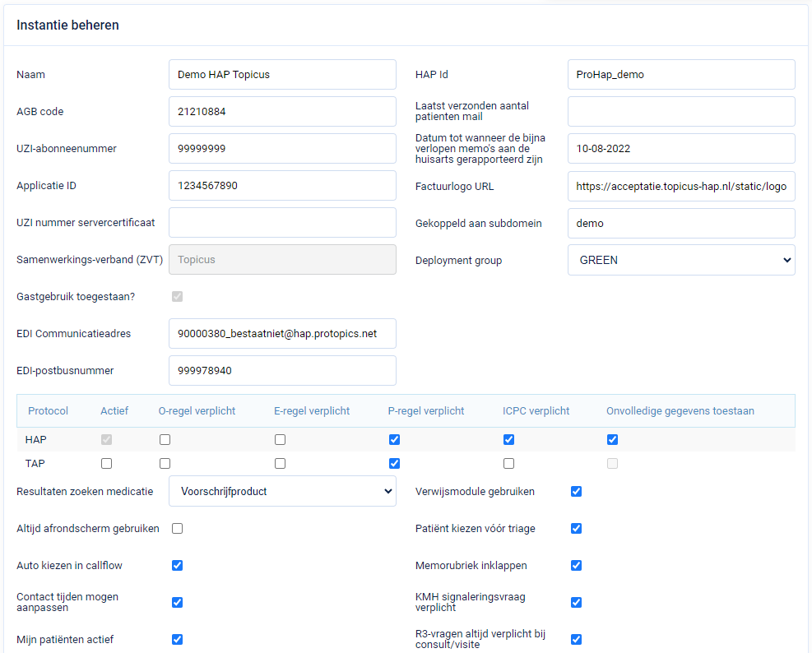812x653 pixels.
Task: Focus the AGB code field
Action: pyautogui.click(x=282, y=112)
